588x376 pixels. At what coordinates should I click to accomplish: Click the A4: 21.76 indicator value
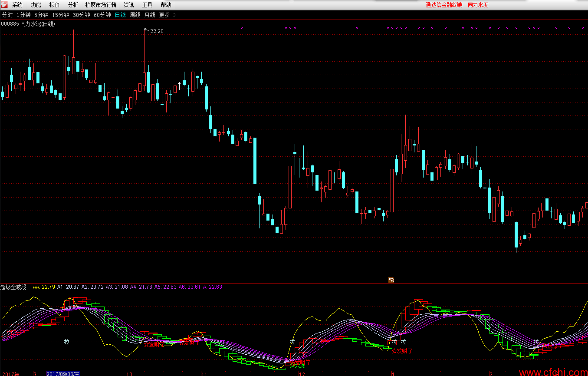[141, 287]
